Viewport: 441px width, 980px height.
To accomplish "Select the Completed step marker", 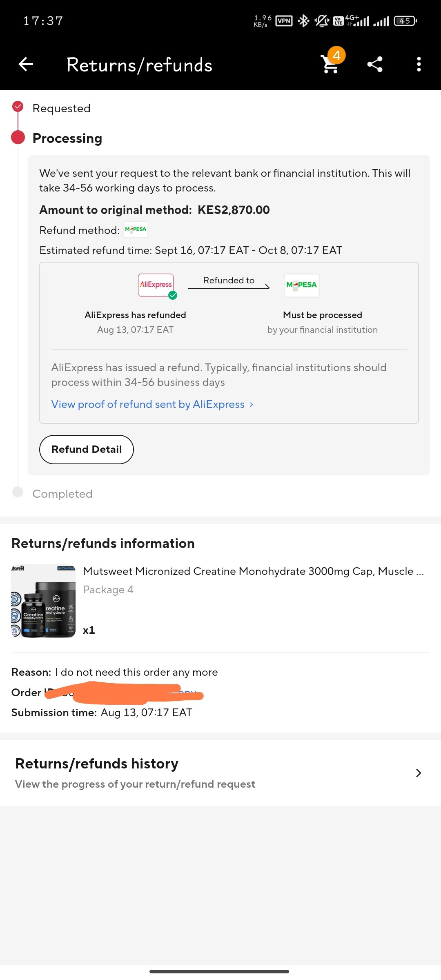I will pyautogui.click(x=18, y=492).
